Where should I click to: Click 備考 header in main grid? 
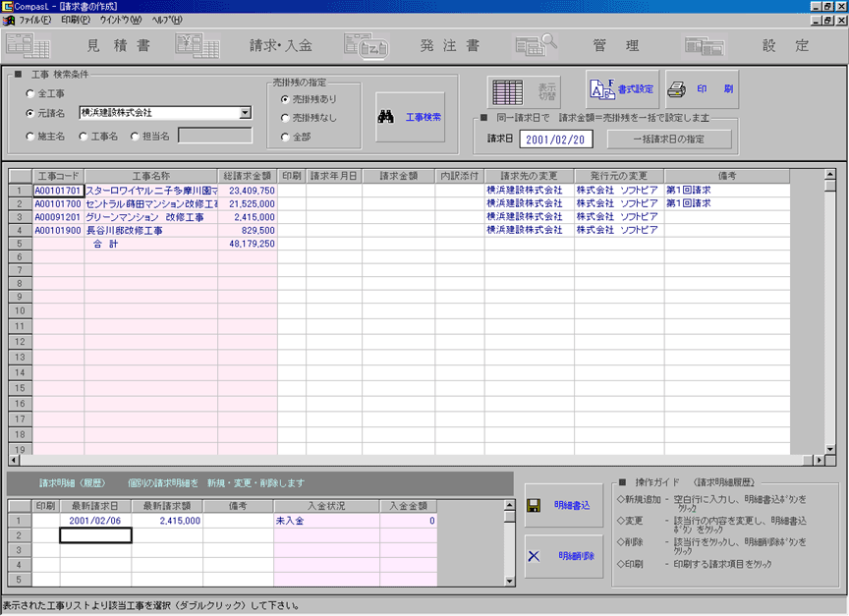pyautogui.click(x=726, y=176)
